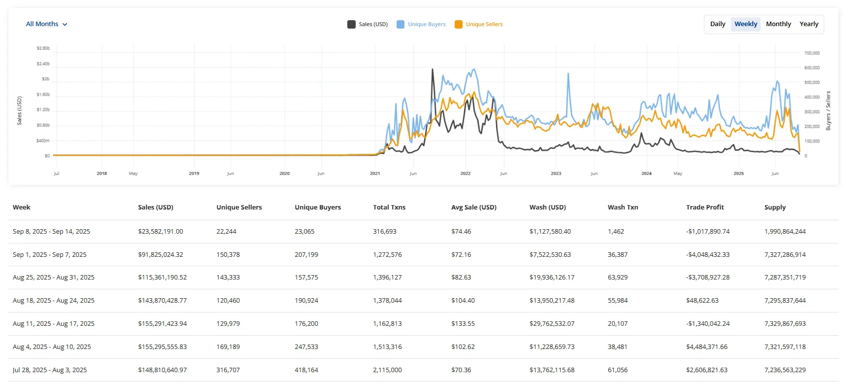The height and width of the screenshot is (384, 868).
Task: Hide the Unique Sellers series label
Action: tap(484, 24)
